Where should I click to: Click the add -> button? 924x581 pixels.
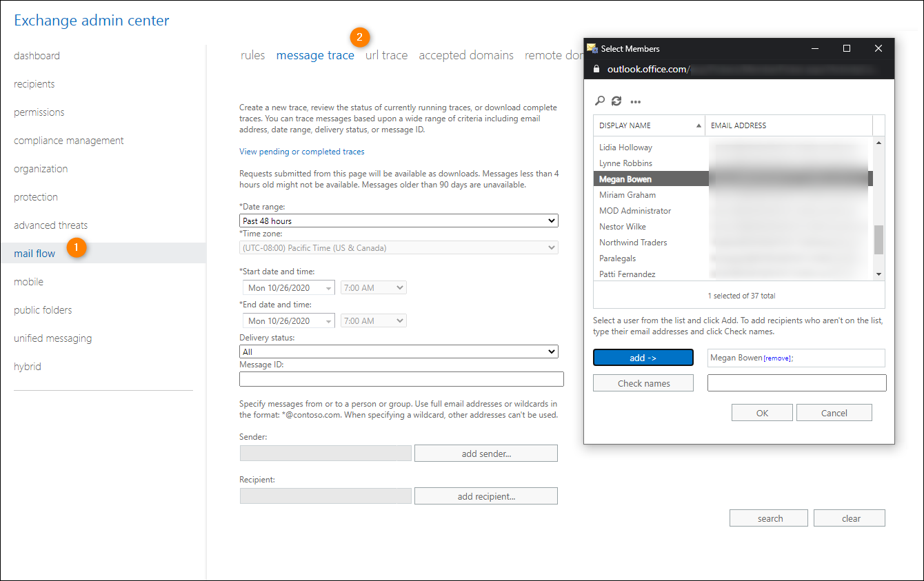tap(643, 358)
